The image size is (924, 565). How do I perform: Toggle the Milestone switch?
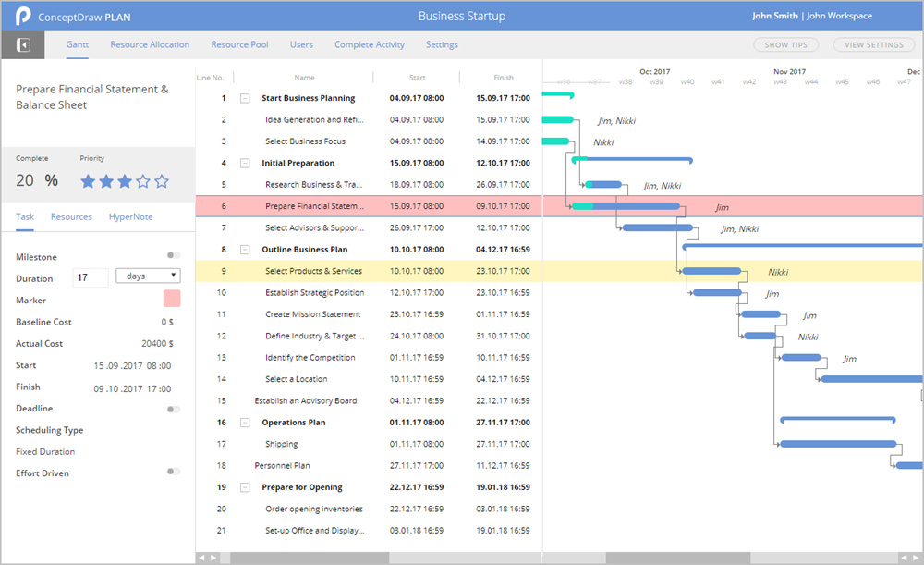(173, 256)
